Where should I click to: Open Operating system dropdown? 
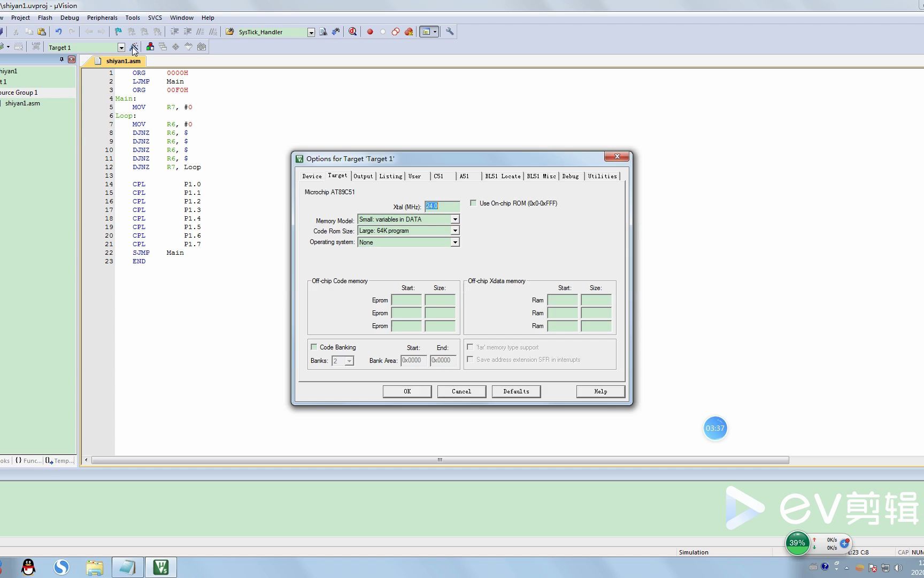point(455,242)
